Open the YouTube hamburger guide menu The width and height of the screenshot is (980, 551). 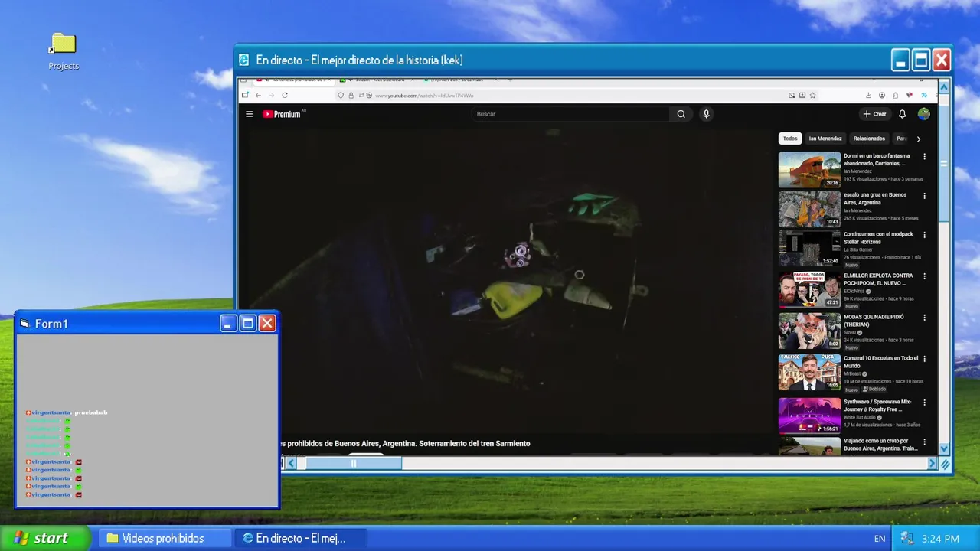(249, 114)
